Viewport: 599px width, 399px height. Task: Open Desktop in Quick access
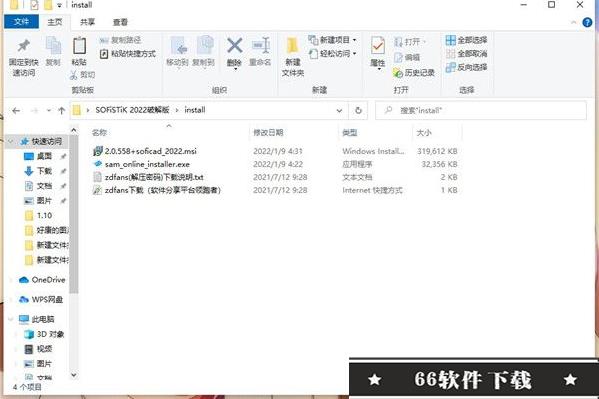point(38,156)
